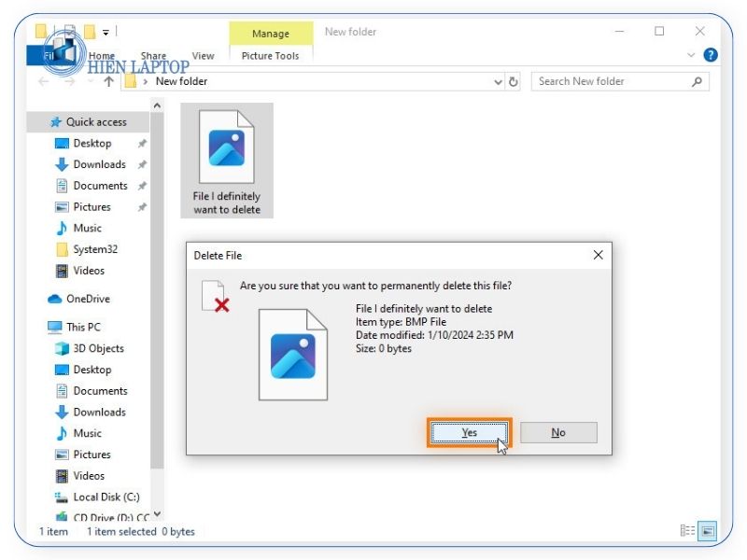Screen dimensions: 747x560
Task: Click the Help question mark icon
Action: coord(711,55)
